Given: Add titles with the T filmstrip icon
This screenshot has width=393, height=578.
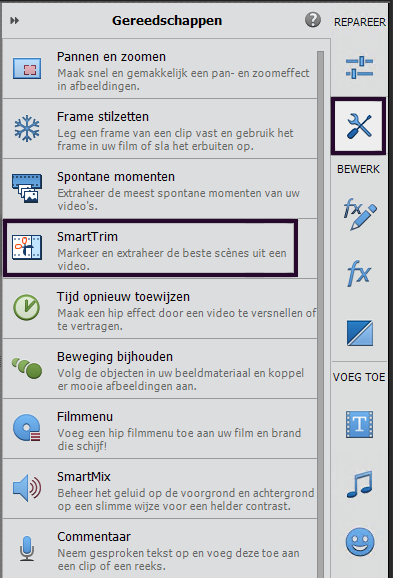Looking at the screenshot, I should tap(359, 425).
